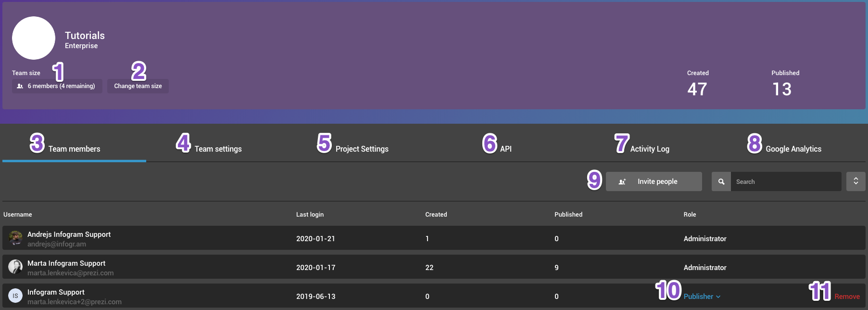Image resolution: width=868 pixels, height=310 pixels.
Task: Click the Published total 13
Action: coord(782,89)
